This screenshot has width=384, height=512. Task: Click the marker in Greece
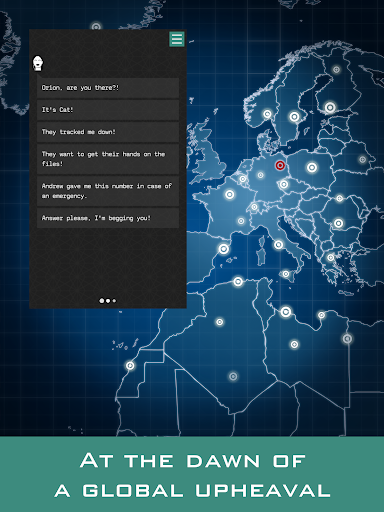(x=330, y=257)
